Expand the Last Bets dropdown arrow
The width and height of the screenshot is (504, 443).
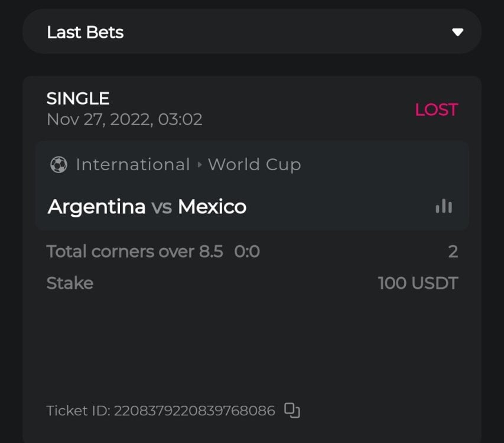457,32
